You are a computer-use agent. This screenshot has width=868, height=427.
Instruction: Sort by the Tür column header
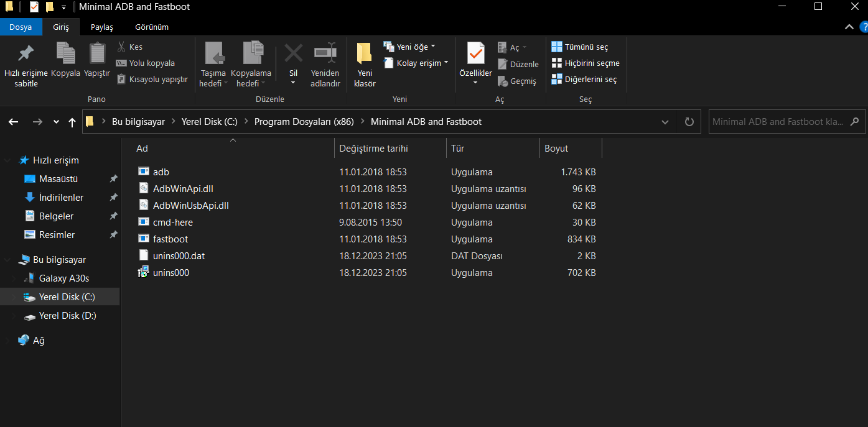(493, 149)
